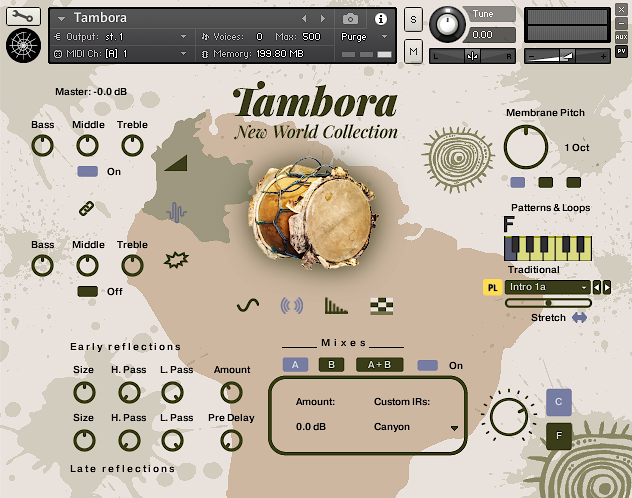Image resolution: width=632 pixels, height=498 pixels.
Task: Adjust the Stretch slider
Action: point(548,303)
